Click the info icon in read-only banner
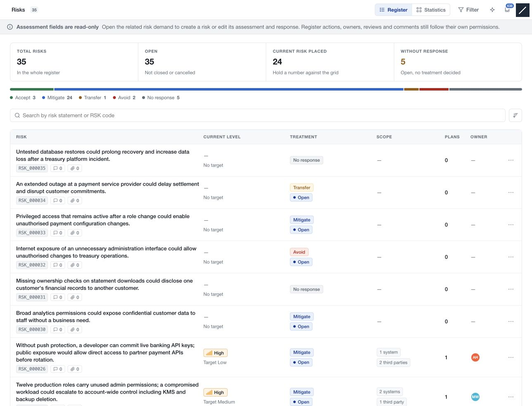This screenshot has height=406, width=532. 10,27
